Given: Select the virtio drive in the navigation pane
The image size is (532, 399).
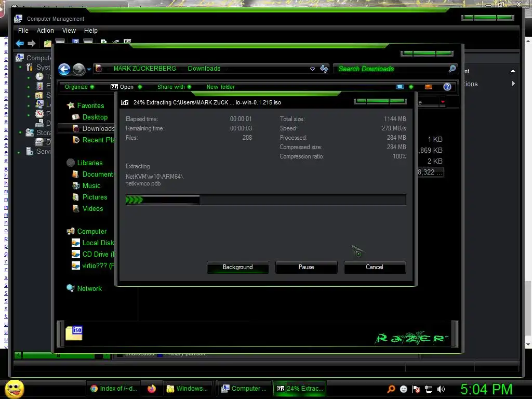Looking at the screenshot, I should pyautogui.click(x=93, y=265).
